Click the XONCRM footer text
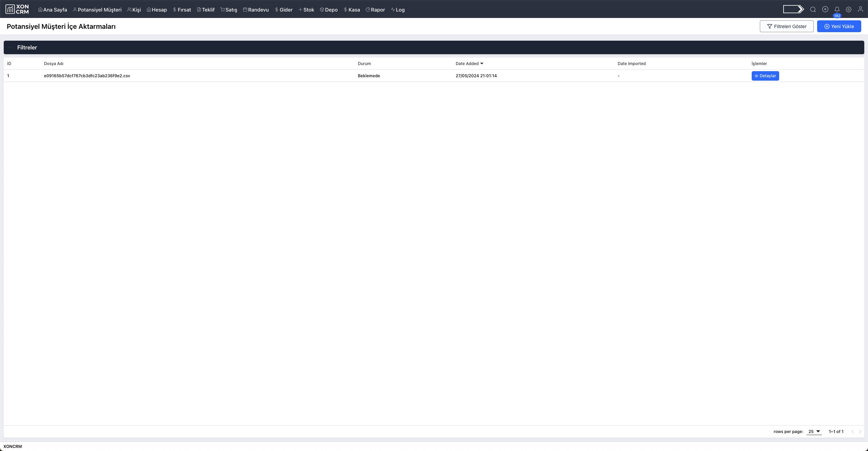The image size is (868, 451). pyautogui.click(x=13, y=447)
